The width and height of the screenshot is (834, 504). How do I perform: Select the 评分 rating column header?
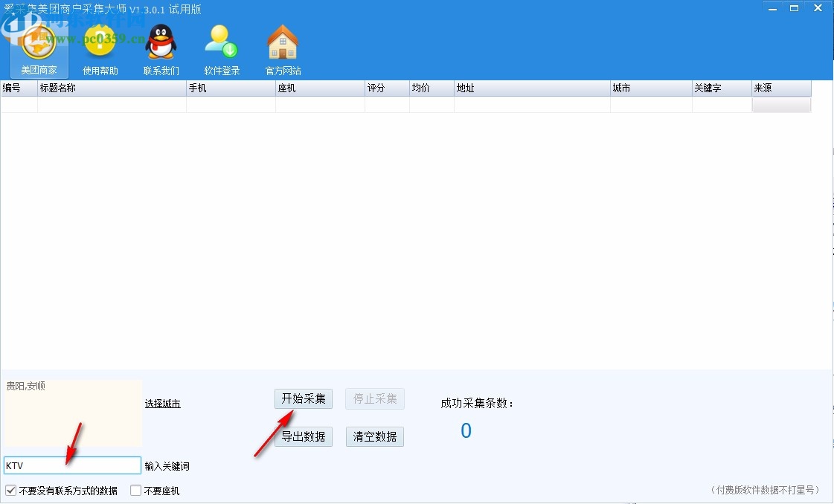tap(386, 87)
